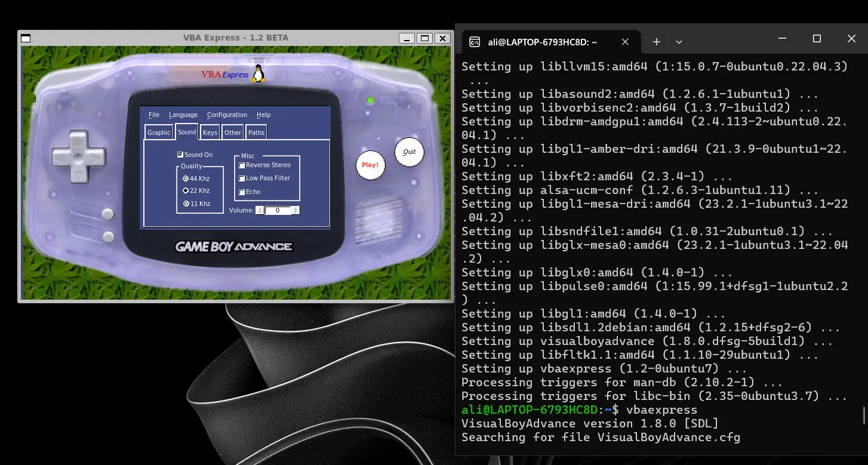Click the terminal vertical scrollbar
This screenshot has width=868, height=465.
tap(863, 415)
